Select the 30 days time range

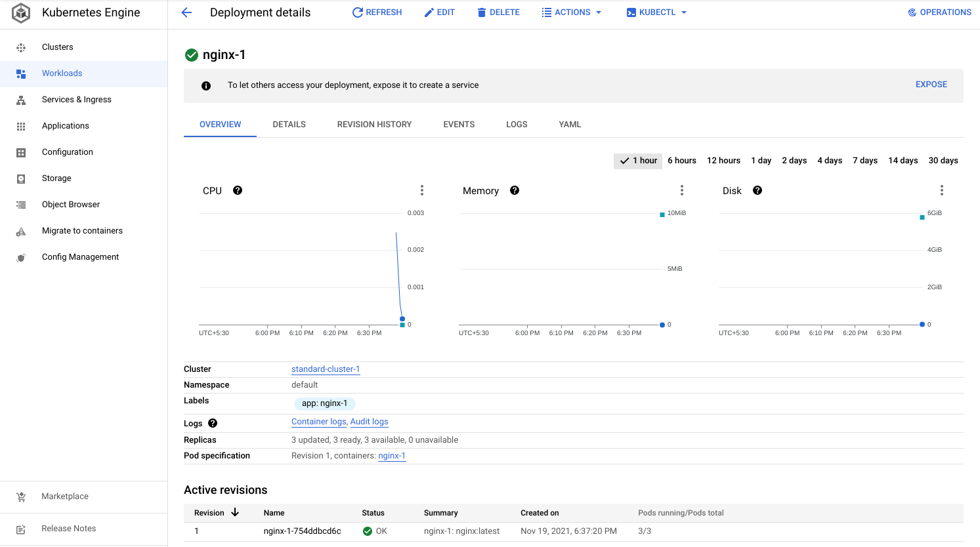943,161
